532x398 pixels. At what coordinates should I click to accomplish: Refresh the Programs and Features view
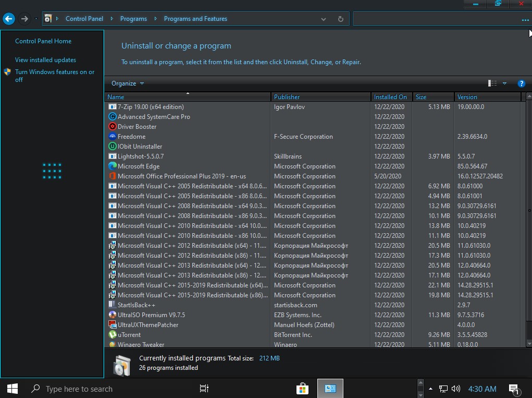coord(341,19)
